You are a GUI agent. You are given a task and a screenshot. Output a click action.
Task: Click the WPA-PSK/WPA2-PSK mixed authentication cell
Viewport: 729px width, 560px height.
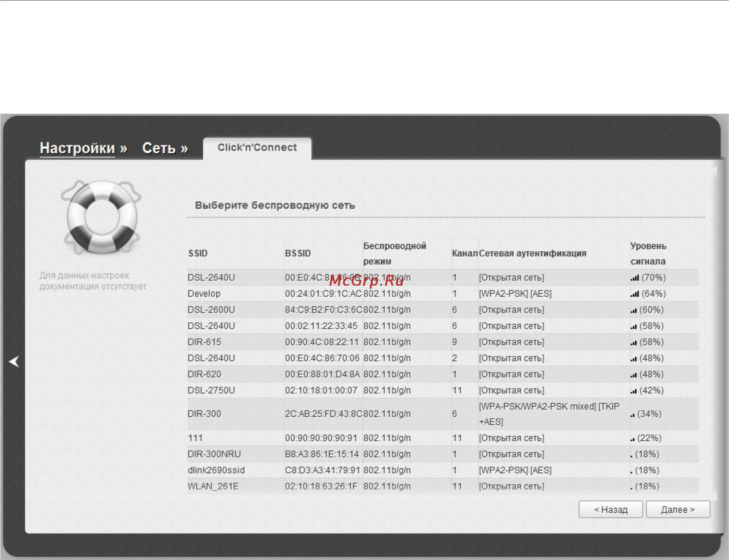point(549,414)
